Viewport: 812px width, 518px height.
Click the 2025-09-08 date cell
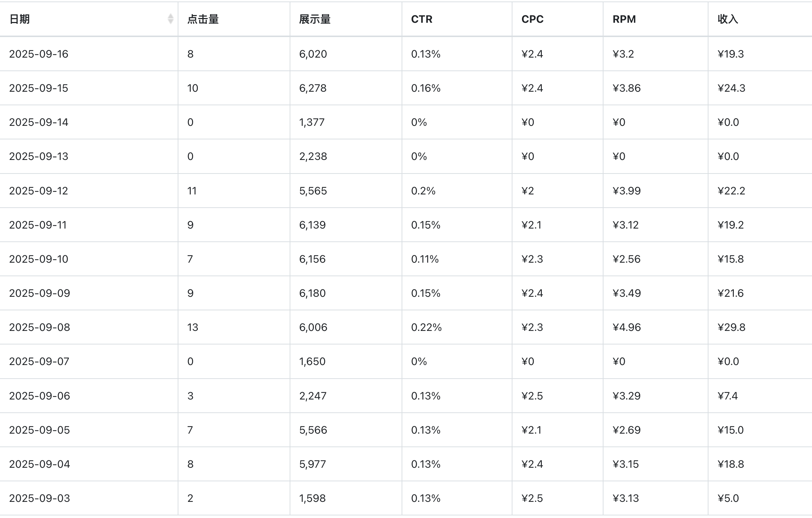[x=40, y=327]
